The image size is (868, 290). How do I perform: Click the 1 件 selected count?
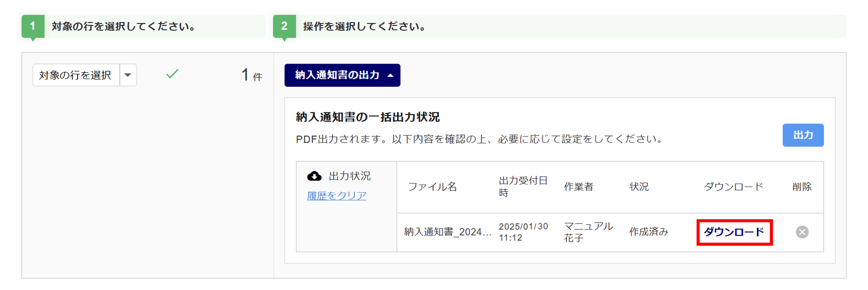(x=252, y=75)
